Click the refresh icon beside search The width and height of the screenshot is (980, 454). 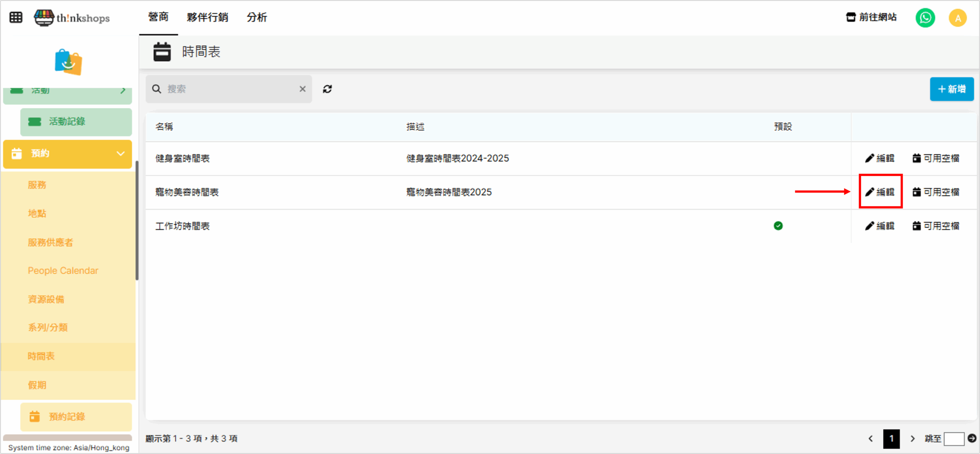(x=327, y=89)
